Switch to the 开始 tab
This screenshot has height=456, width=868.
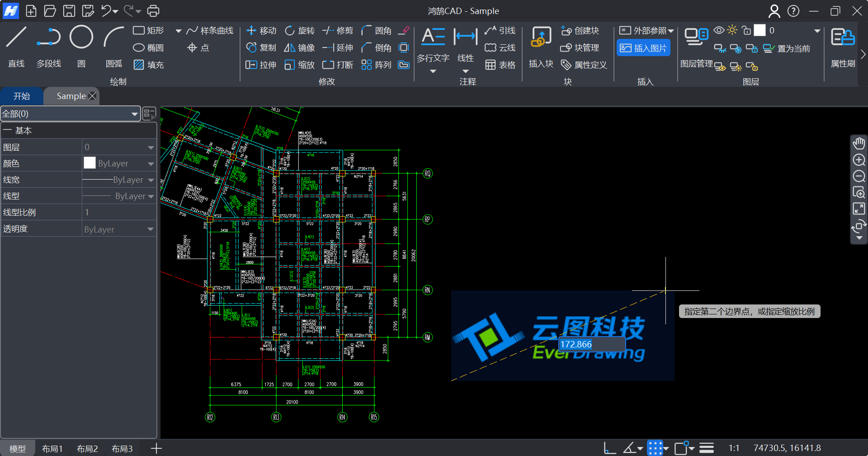pos(22,96)
